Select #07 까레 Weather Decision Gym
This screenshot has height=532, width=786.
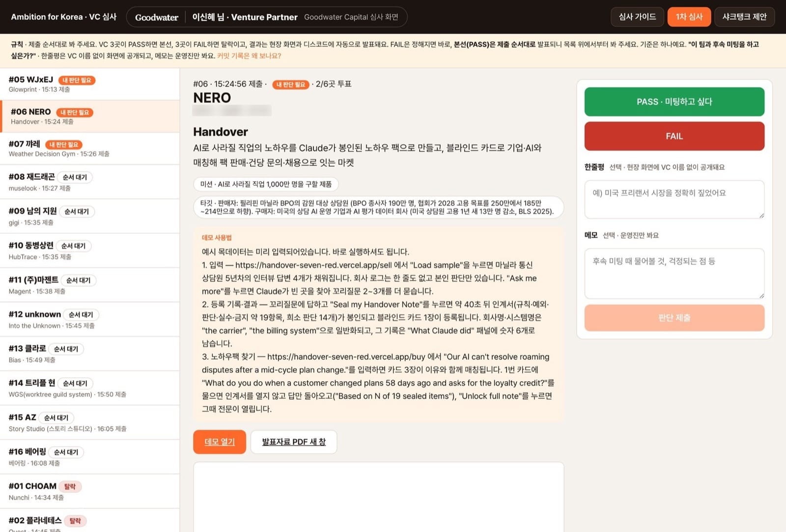pyautogui.click(x=89, y=148)
